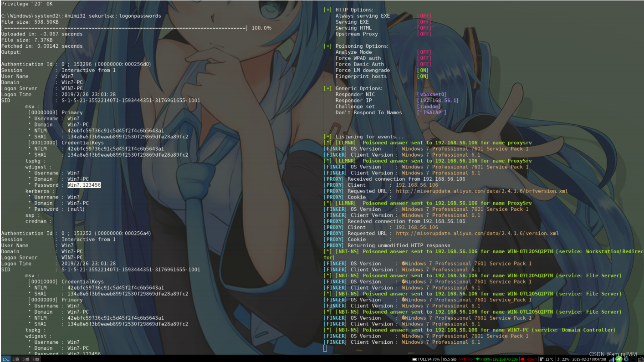Click the NBT-NS line with Workstation/Redirector service
The width and height of the screenshot is (644, 362).
click(483, 254)
